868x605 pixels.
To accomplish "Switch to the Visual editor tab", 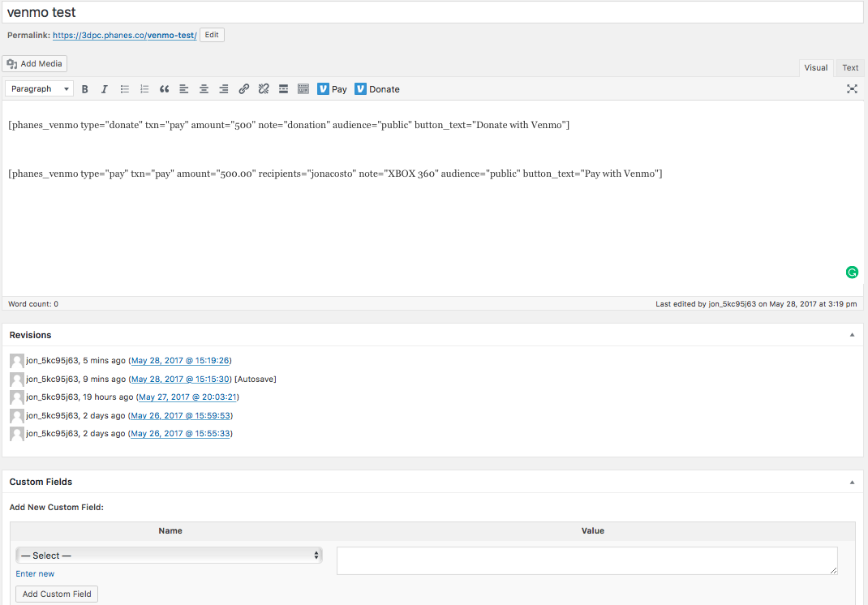I will pos(816,67).
